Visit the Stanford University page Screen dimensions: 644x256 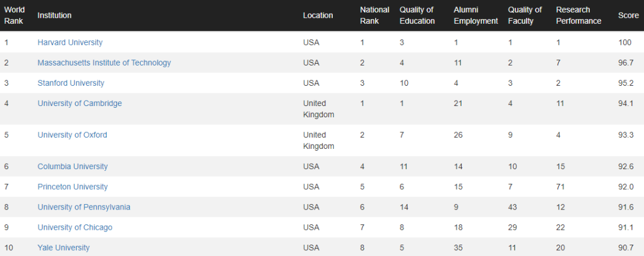click(x=70, y=83)
